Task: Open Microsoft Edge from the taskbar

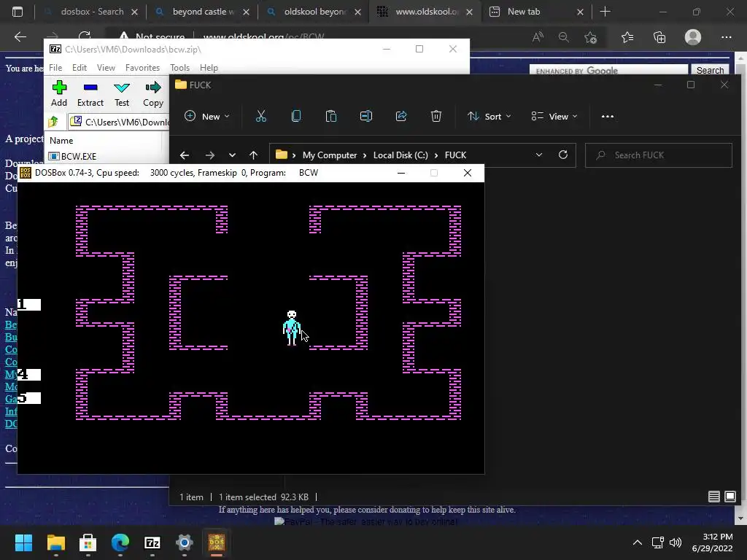Action: click(x=120, y=542)
